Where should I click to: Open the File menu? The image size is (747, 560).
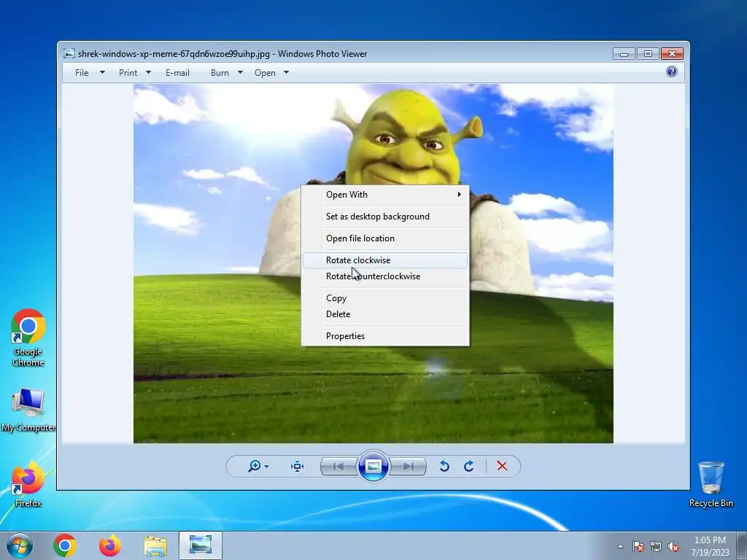tap(82, 73)
